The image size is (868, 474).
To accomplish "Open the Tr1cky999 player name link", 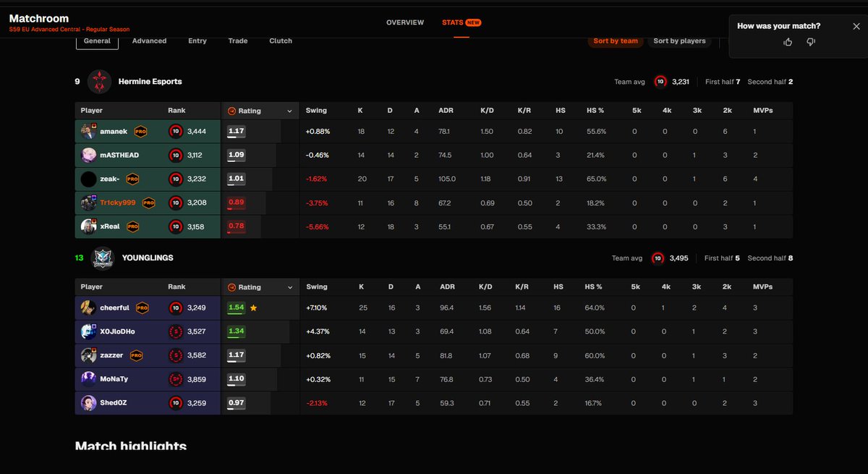I will coord(118,203).
